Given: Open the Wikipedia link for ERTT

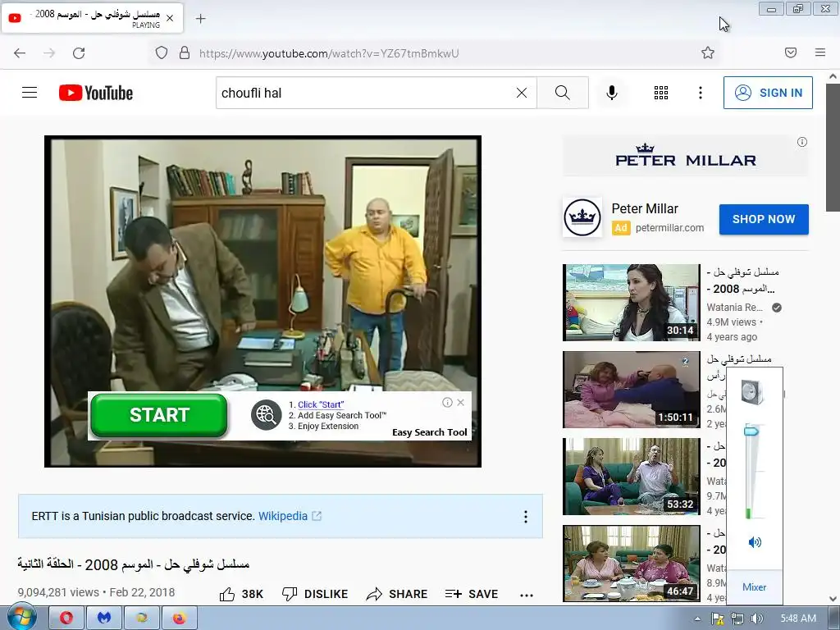Looking at the screenshot, I should 290,516.
